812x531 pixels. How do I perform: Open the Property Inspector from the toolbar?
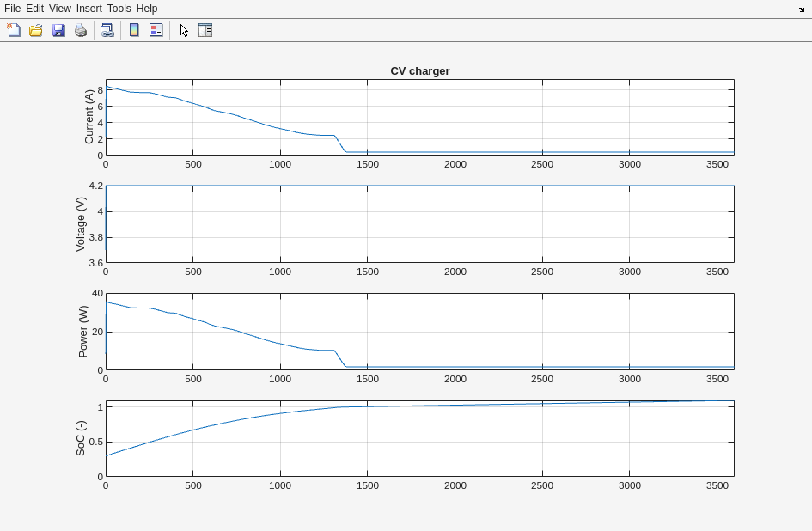(x=205, y=30)
